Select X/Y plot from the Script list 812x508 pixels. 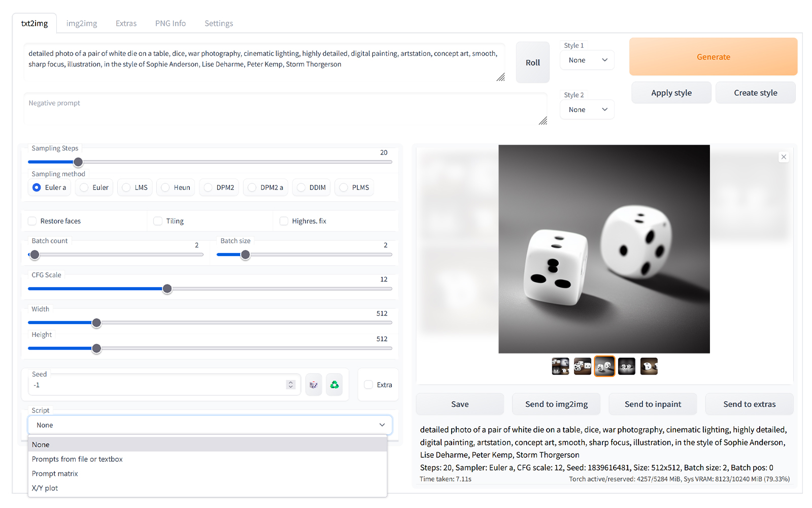(45, 488)
